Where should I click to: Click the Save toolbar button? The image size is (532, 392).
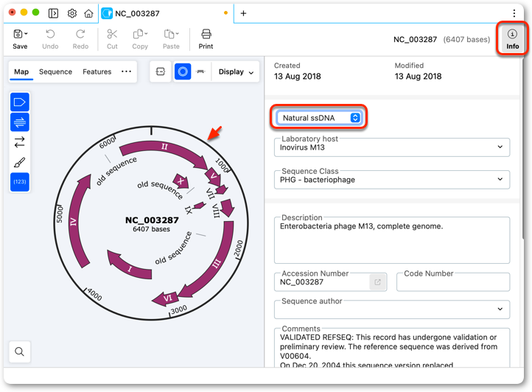click(x=20, y=39)
